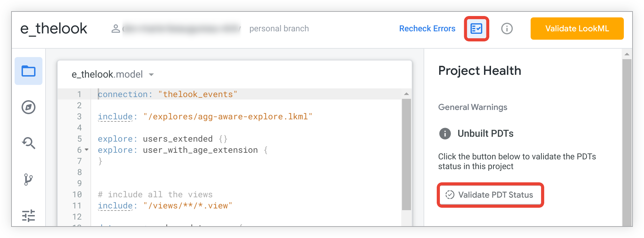644x238 pixels.
Task: Click the user account icon in header
Action: pyautogui.click(x=115, y=29)
